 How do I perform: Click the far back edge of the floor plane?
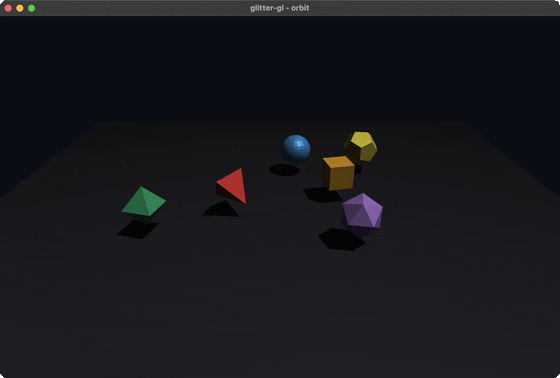[282, 122]
